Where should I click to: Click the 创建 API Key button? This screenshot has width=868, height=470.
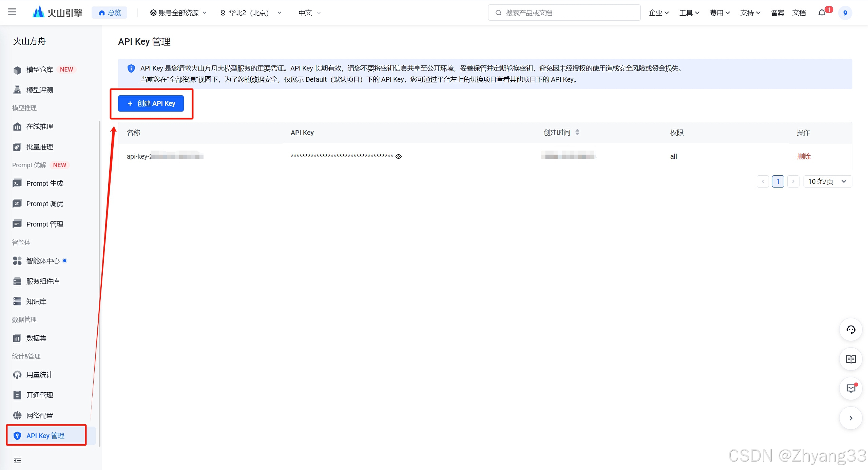[151, 103]
